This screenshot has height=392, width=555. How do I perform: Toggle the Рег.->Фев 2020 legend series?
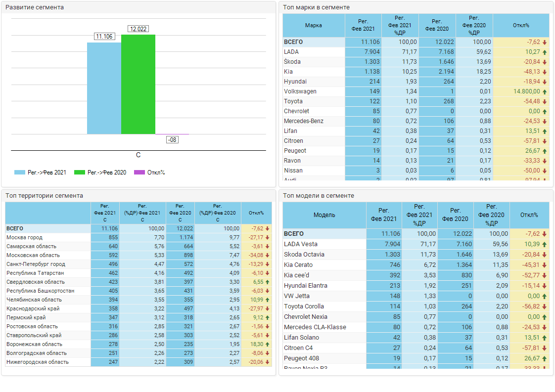pyautogui.click(x=100, y=173)
